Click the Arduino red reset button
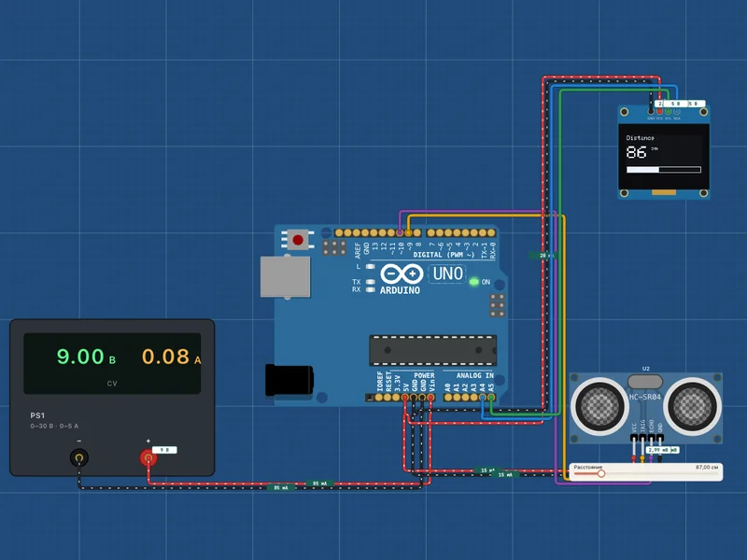 pos(298,240)
